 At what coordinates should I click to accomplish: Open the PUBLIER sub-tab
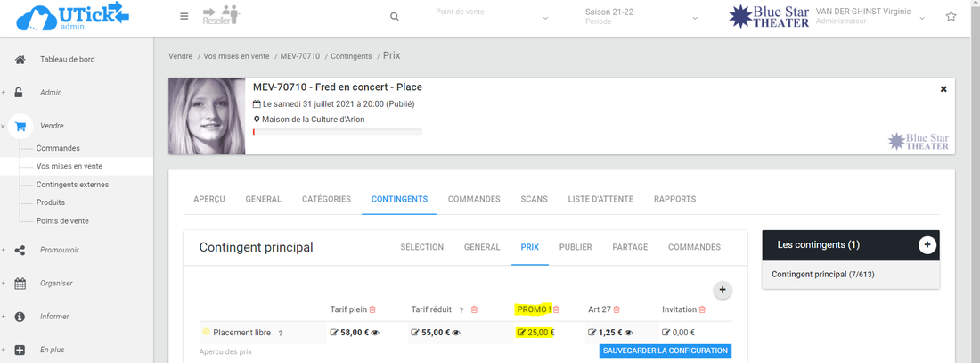tap(576, 247)
